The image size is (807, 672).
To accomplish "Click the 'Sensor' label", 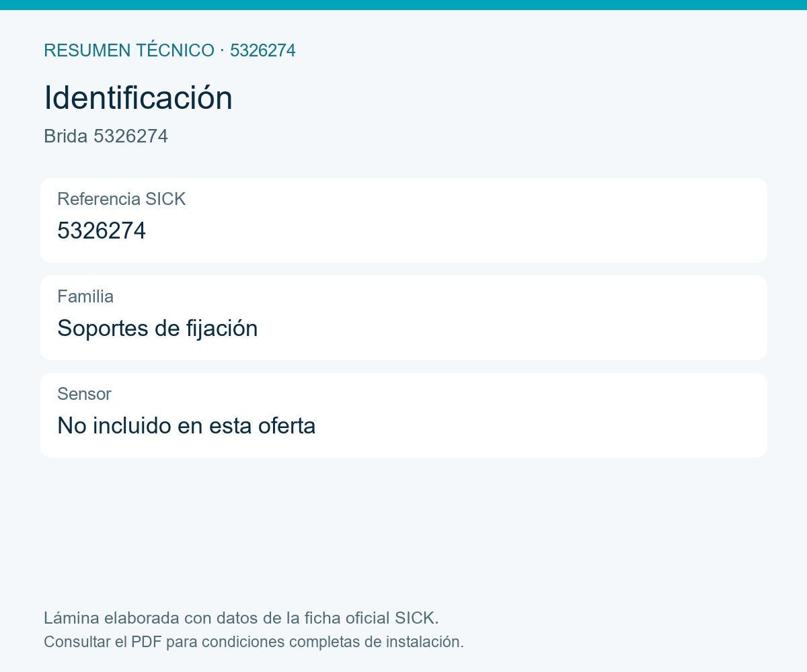I will pyautogui.click(x=84, y=394).
